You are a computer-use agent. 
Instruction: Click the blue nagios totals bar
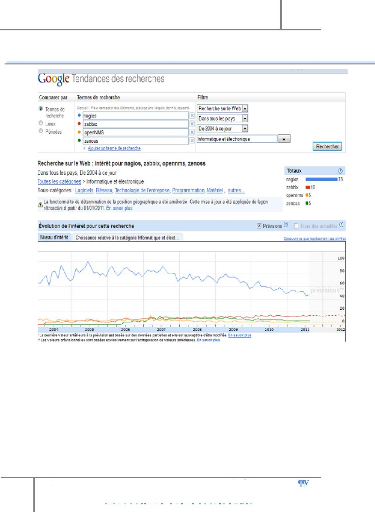[x=321, y=179]
